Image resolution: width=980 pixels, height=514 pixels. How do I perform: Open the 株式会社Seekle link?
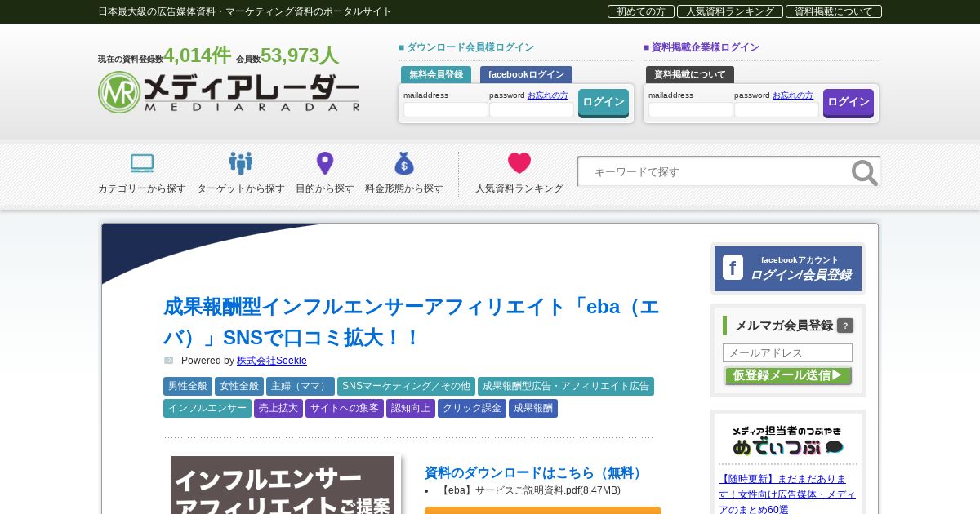[x=272, y=361]
